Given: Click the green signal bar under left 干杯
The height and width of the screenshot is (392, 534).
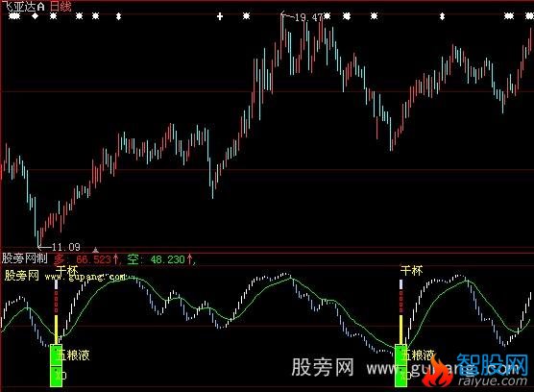Looking at the screenshot, I should pos(57,365).
